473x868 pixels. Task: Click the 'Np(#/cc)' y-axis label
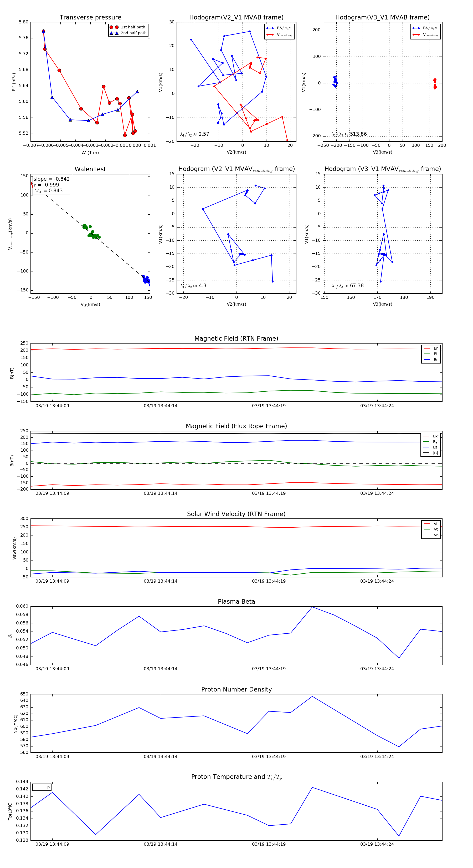pos(15,724)
